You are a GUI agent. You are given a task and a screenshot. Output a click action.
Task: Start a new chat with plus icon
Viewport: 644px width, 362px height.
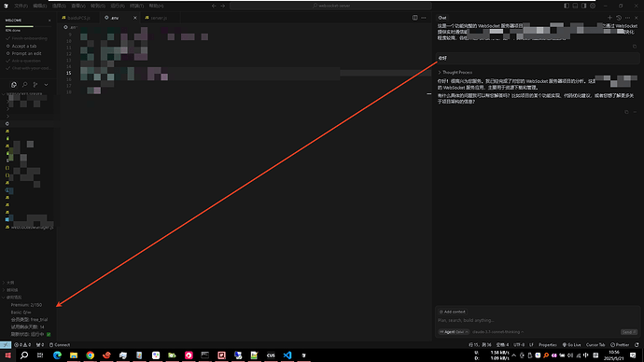[609, 18]
